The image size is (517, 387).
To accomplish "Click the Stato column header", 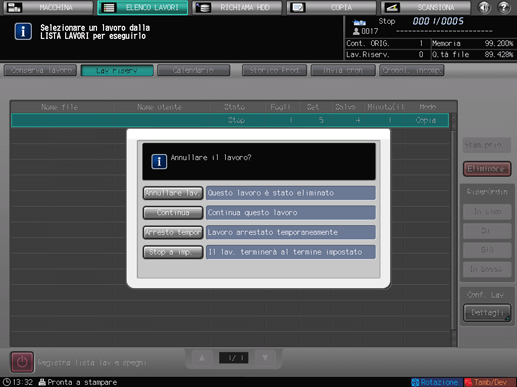I will tap(235, 107).
